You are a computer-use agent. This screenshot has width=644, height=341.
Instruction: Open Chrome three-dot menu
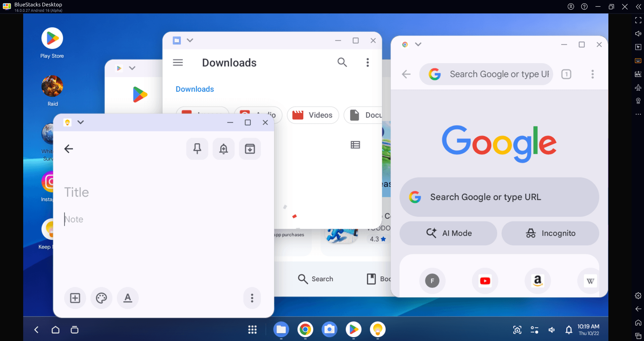tap(593, 74)
